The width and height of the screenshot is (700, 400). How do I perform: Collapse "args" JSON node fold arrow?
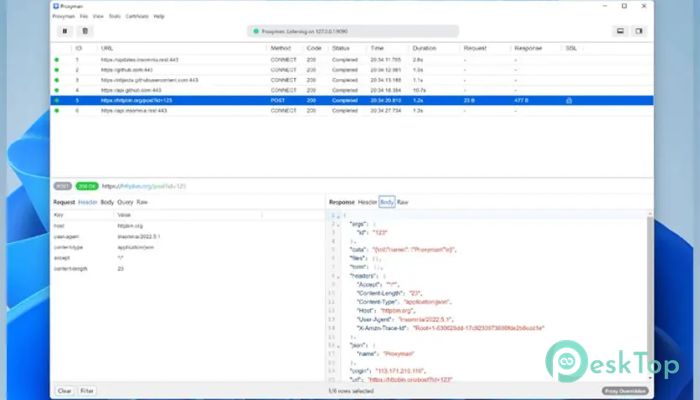(338, 225)
